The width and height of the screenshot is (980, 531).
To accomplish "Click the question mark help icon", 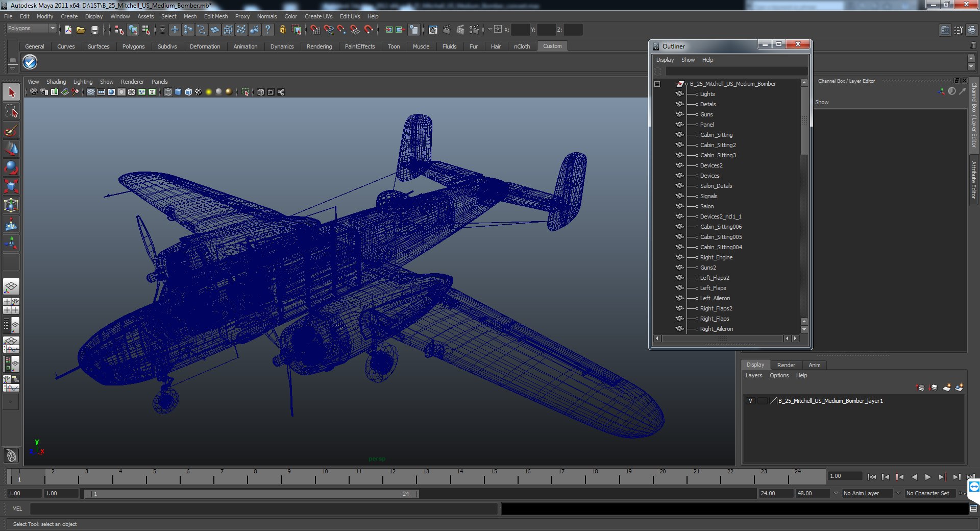I will 267,30.
